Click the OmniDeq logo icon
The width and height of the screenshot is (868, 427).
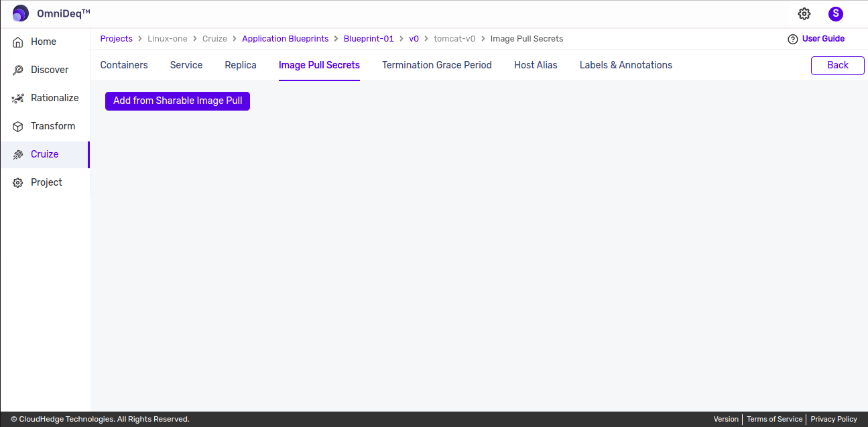pyautogui.click(x=21, y=13)
